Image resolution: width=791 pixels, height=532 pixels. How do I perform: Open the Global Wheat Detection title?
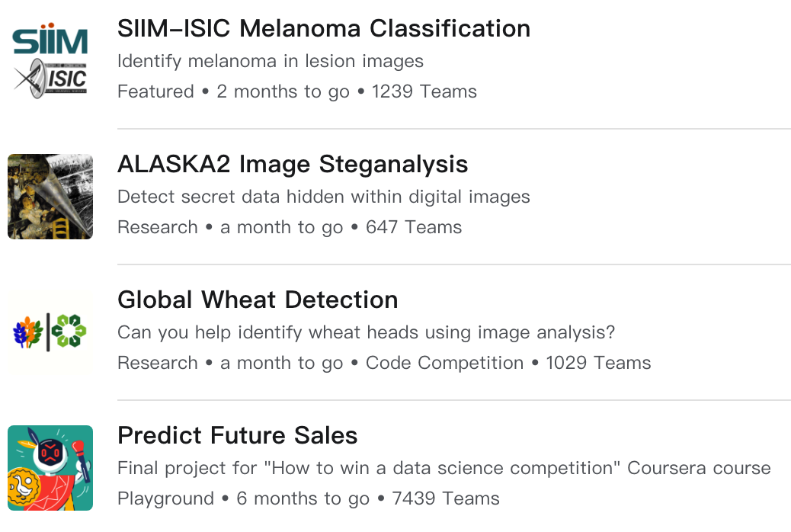click(258, 300)
